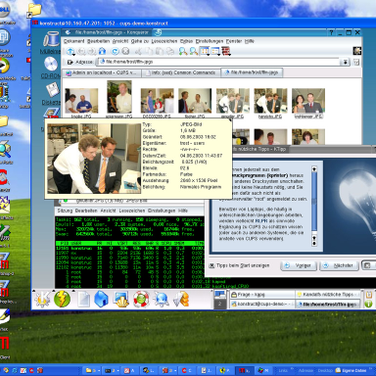This screenshot has height=376, width=376.
Task: Open Einstellungen menu in Konqueror
Action: click(209, 41)
